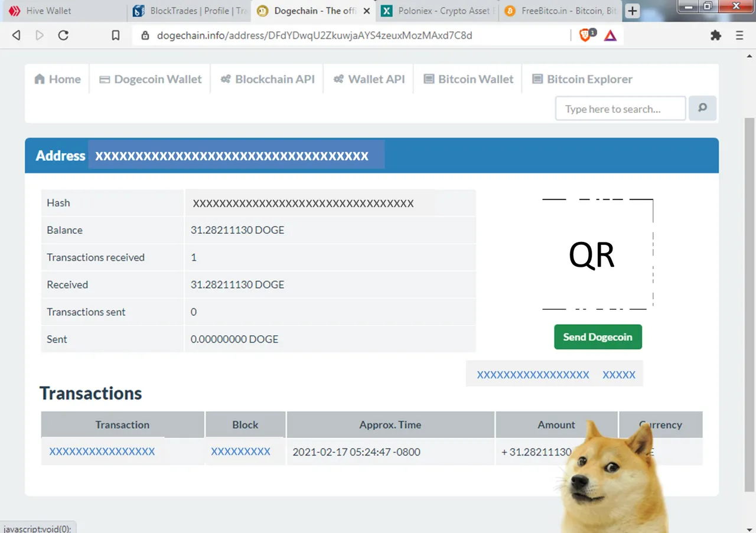Click the Transactions heading
The height and width of the screenshot is (533, 756).
(91, 393)
